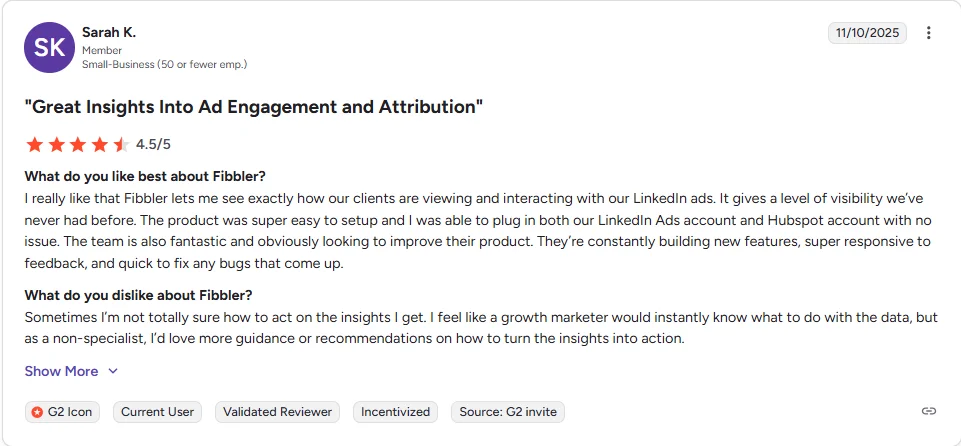Click the first rating star

tap(34, 144)
